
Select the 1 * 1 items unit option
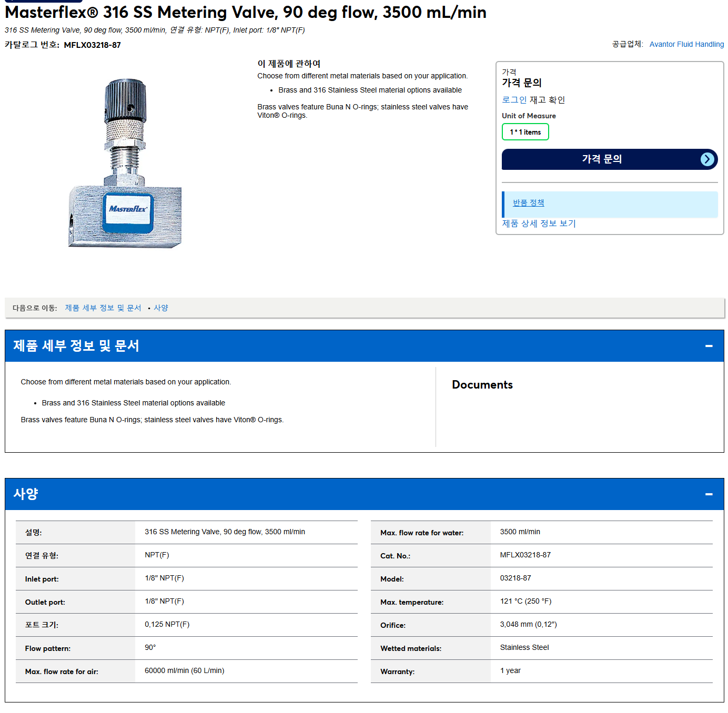click(x=525, y=132)
